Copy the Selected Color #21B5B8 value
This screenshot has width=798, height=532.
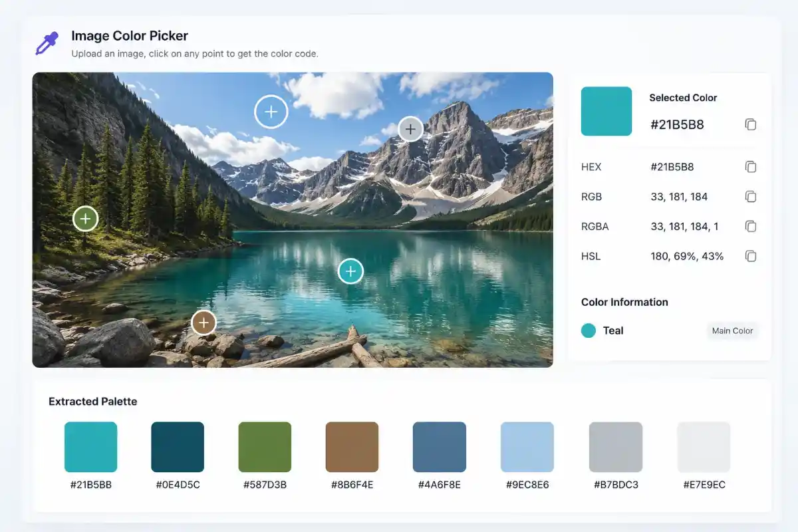point(751,124)
